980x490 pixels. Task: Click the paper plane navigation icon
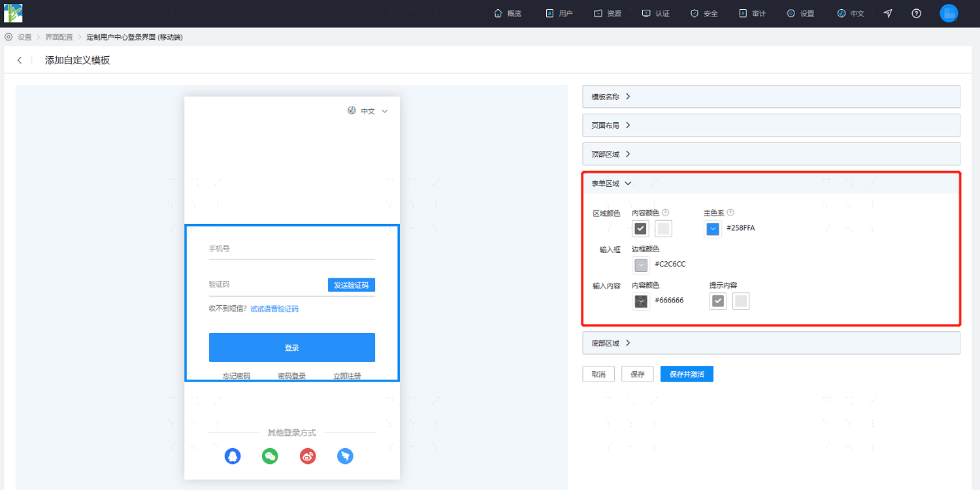(x=888, y=13)
